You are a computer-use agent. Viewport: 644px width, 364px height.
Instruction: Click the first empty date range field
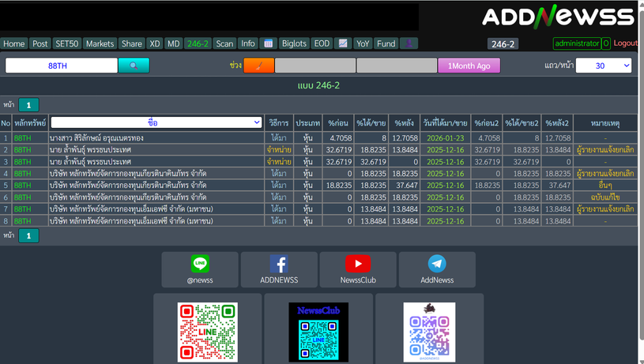click(314, 66)
